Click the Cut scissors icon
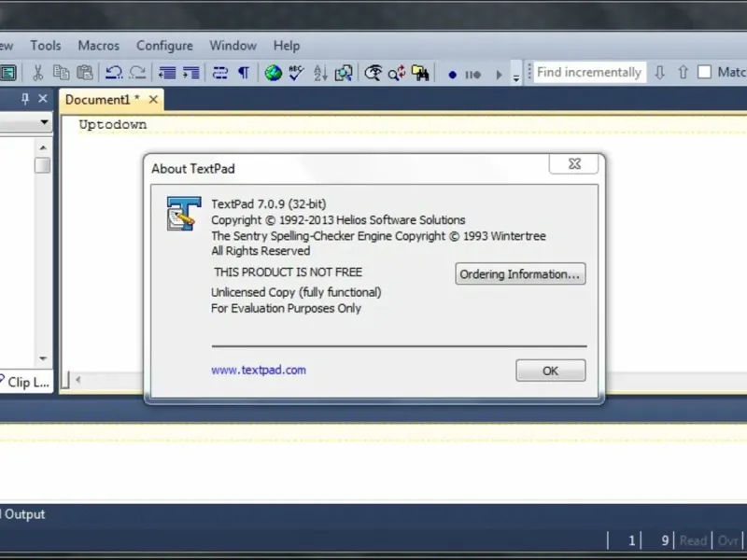747x560 pixels. 37,73
